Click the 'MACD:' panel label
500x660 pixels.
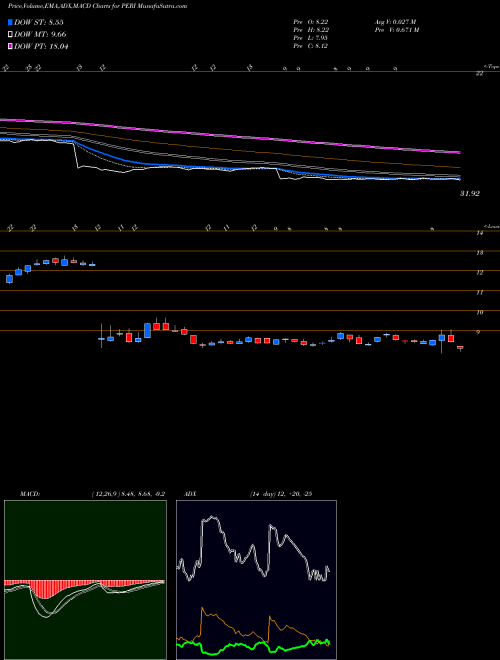(x=29, y=494)
